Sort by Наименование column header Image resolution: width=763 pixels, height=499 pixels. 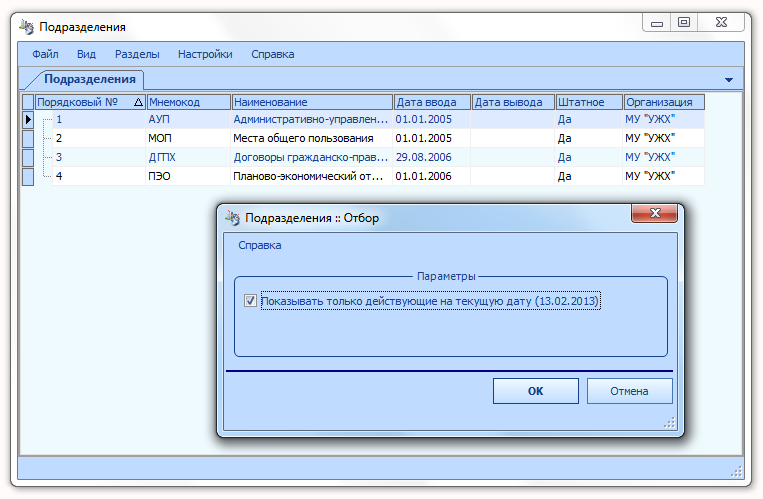(x=312, y=102)
